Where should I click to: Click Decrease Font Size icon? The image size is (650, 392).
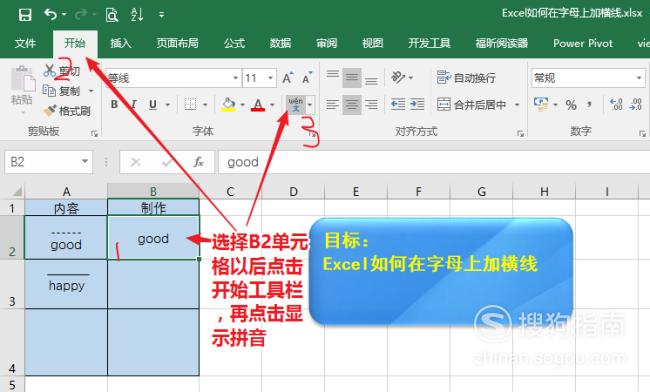tap(307, 78)
